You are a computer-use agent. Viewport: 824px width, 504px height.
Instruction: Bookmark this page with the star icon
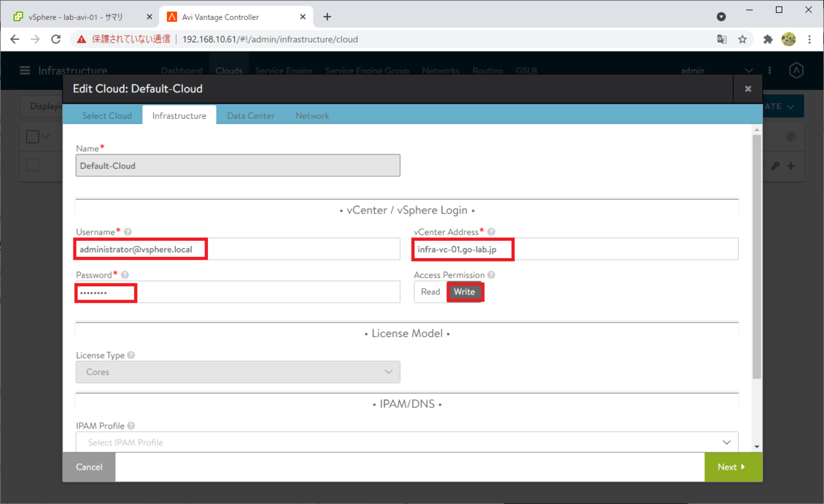[x=742, y=39]
